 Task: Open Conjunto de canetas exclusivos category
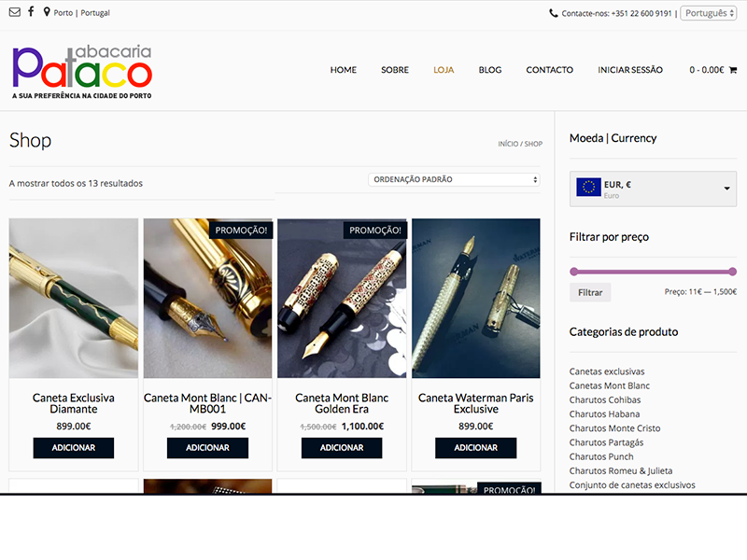pos(632,485)
